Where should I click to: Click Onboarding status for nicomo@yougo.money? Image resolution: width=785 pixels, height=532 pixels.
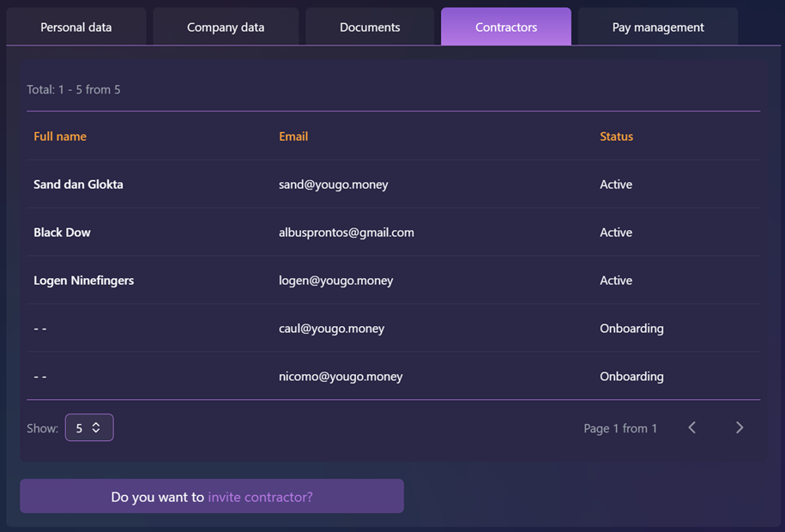[x=631, y=377]
